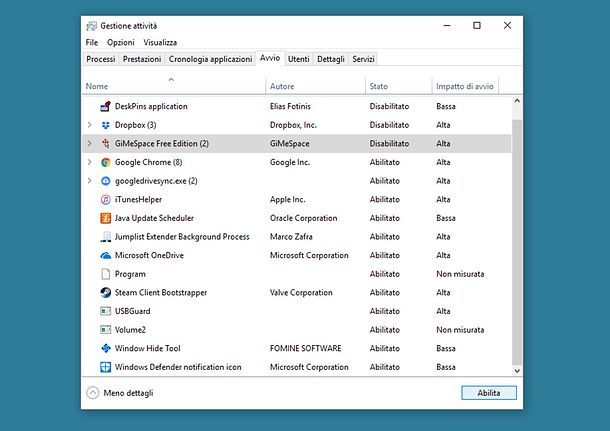Open the Opzioni menu
610x431 pixels.
coord(121,42)
